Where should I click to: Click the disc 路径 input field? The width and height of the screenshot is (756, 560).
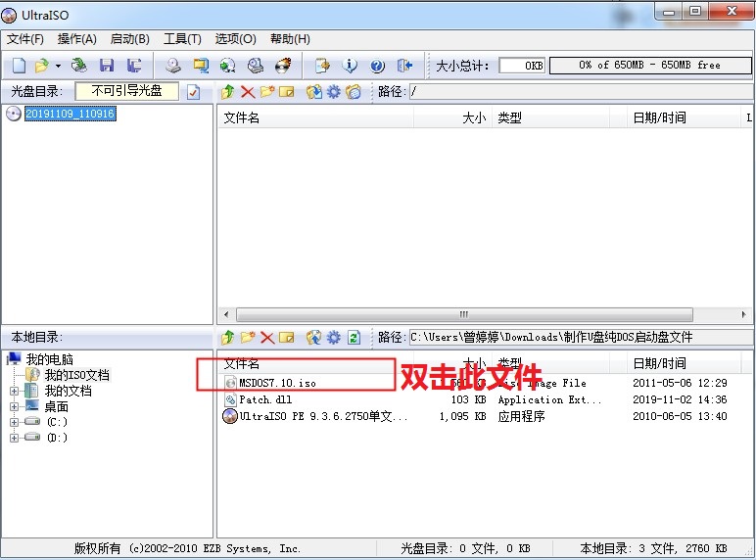581,92
